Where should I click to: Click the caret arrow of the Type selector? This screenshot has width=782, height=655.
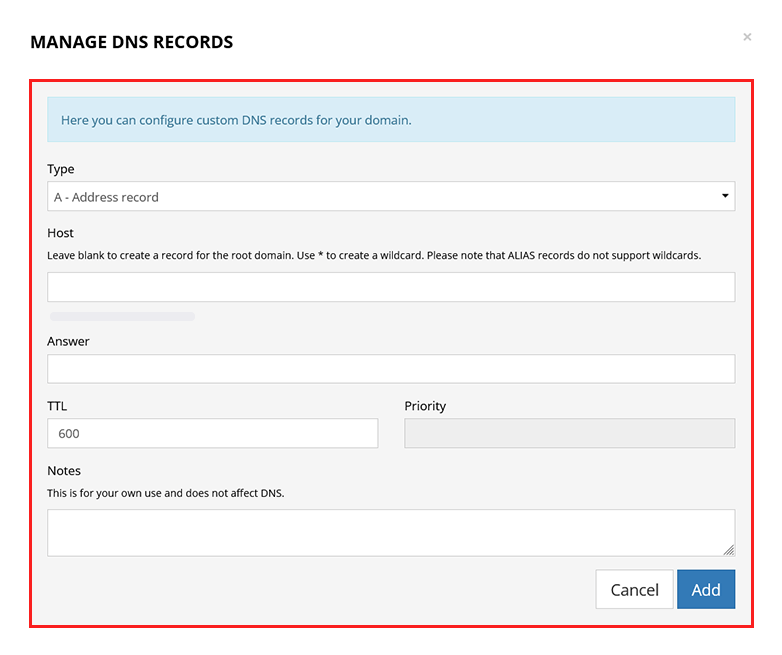pos(725,196)
